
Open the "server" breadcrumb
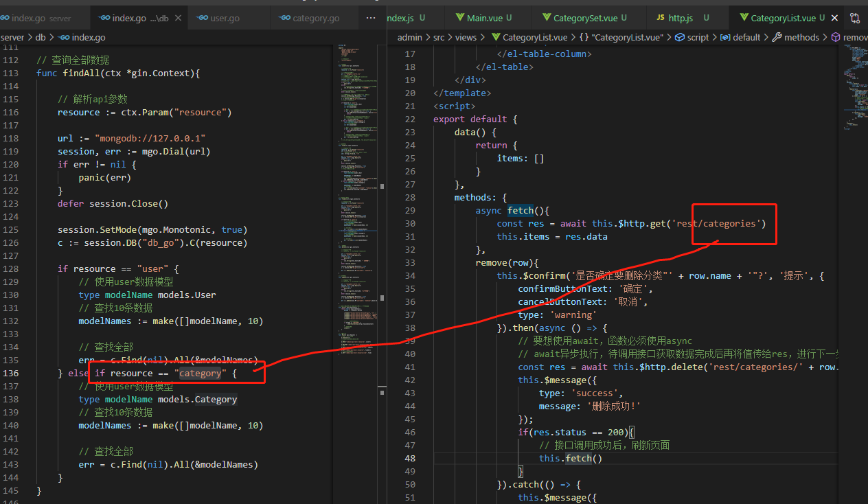[12, 37]
